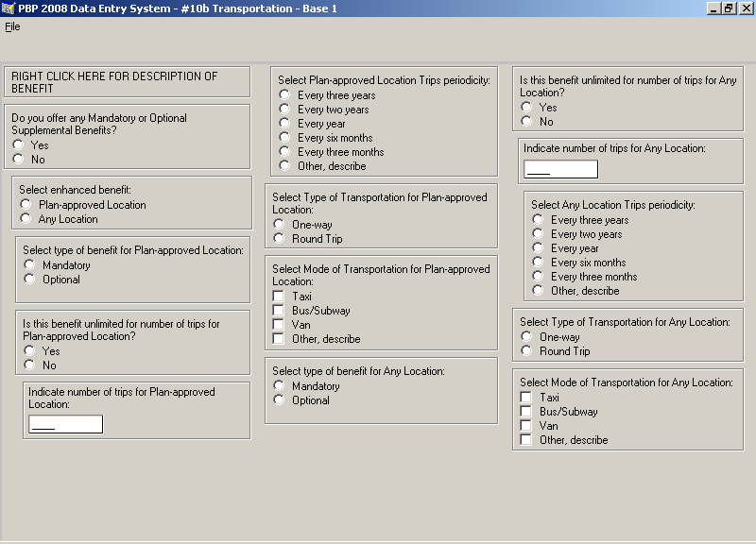Click the right-click benefit description box

pos(127,82)
